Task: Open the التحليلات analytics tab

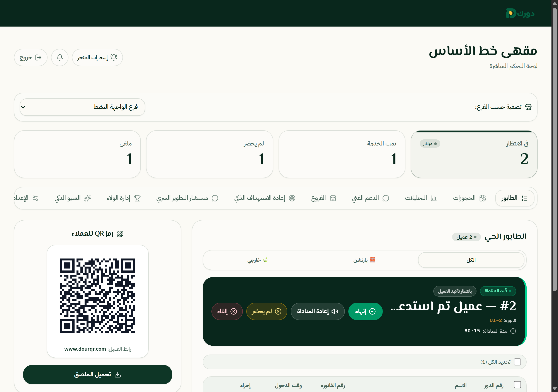Action: 421,198
